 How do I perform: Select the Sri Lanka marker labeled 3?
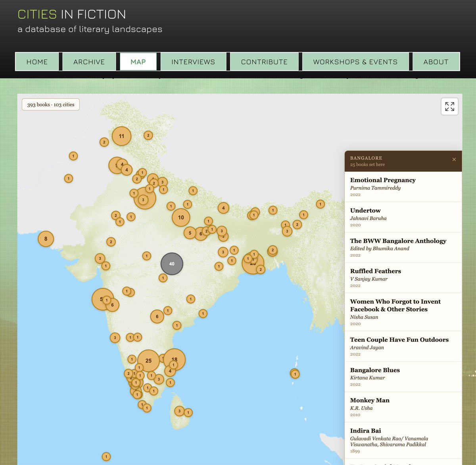(x=179, y=411)
